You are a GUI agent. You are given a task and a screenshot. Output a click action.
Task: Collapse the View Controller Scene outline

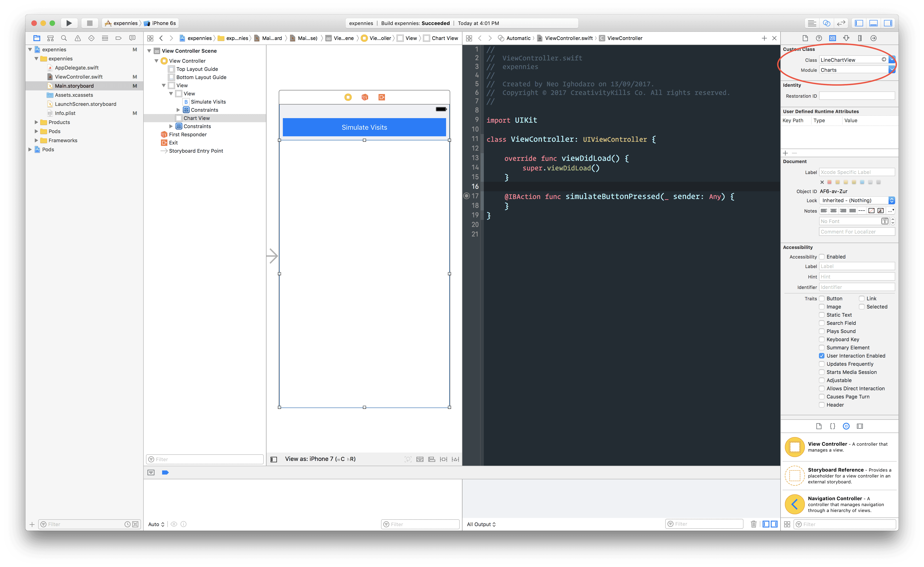click(150, 51)
